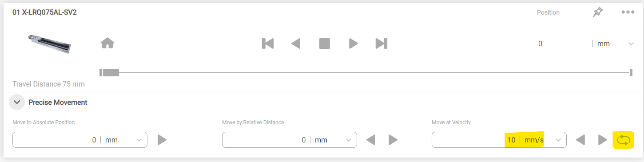Start move to absolute position

tap(162, 140)
